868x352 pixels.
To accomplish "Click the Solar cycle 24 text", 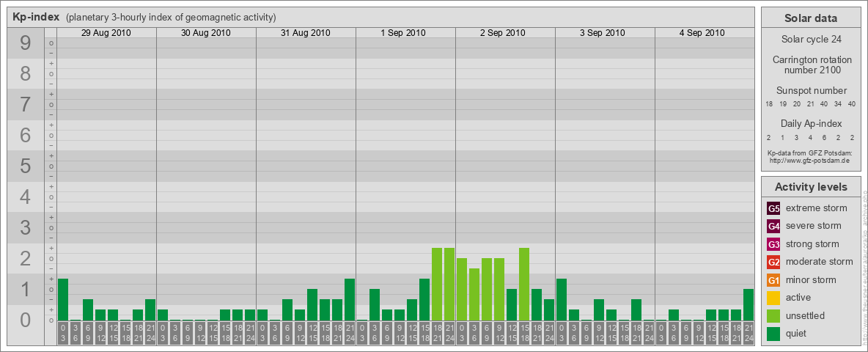I will coord(811,40).
